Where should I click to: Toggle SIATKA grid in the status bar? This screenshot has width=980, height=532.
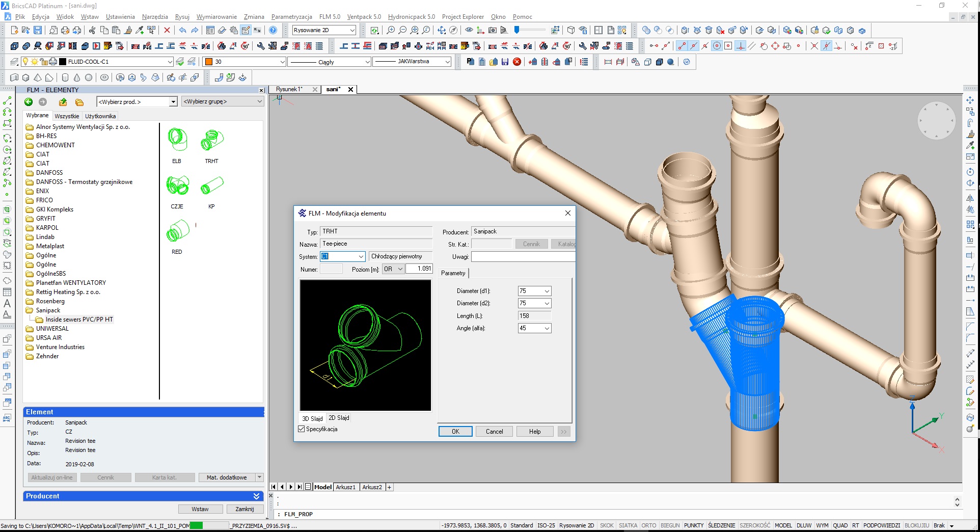click(628, 525)
